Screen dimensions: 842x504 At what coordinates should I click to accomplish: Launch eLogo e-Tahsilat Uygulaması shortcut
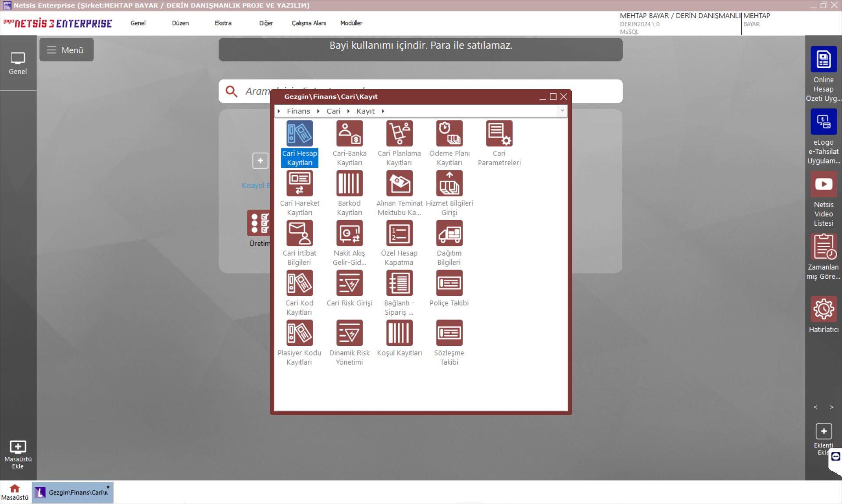pos(823,122)
